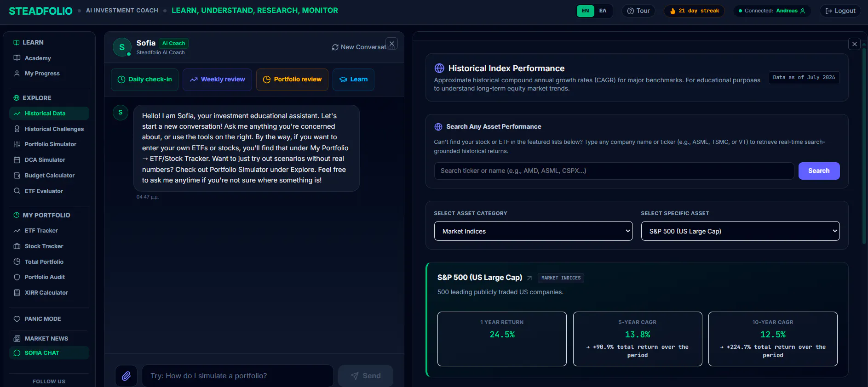The height and width of the screenshot is (387, 868).
Task: Click the Market News newspaper icon
Action: 17,339
